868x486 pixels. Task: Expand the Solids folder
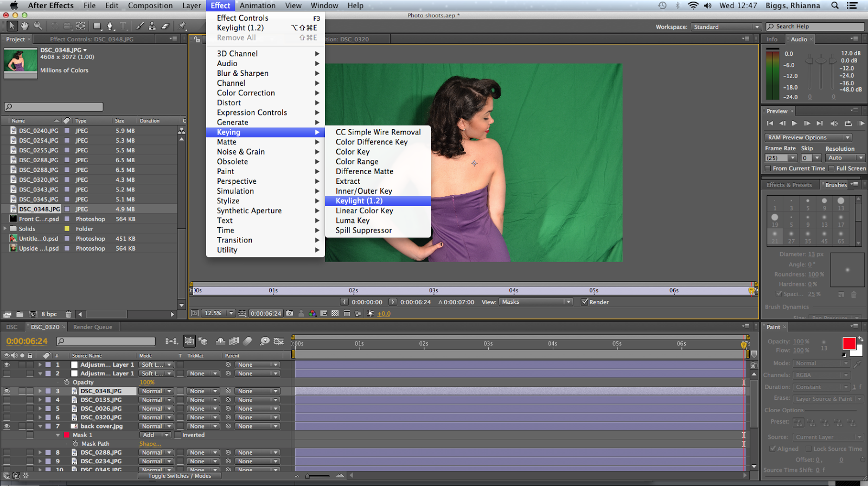tap(5, 229)
